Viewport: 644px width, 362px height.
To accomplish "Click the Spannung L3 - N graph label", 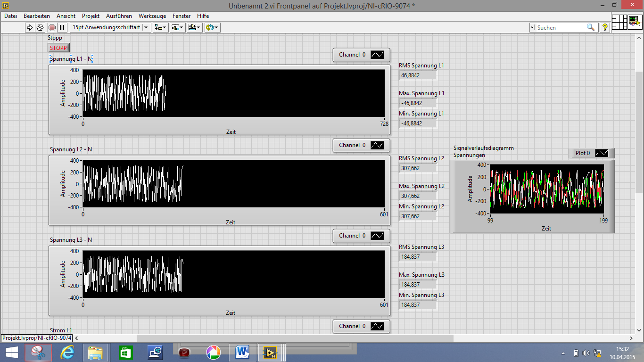I will [71, 240].
